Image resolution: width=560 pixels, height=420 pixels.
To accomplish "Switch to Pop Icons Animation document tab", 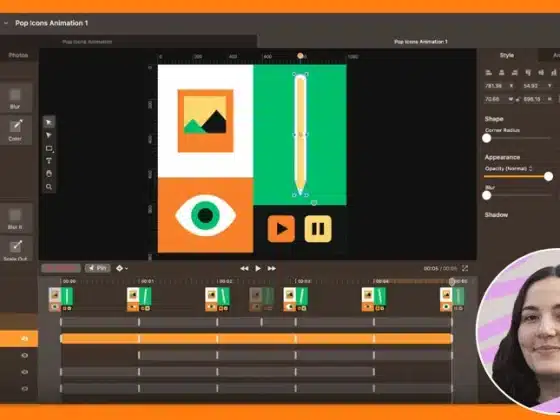I will point(87,42).
